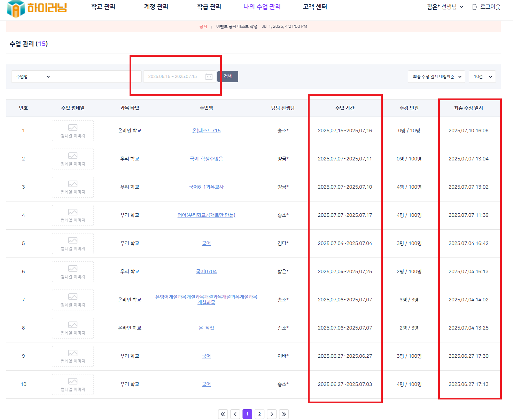Go to the first page arrow
Image resolution: width=513 pixels, height=420 pixels.
223,414
